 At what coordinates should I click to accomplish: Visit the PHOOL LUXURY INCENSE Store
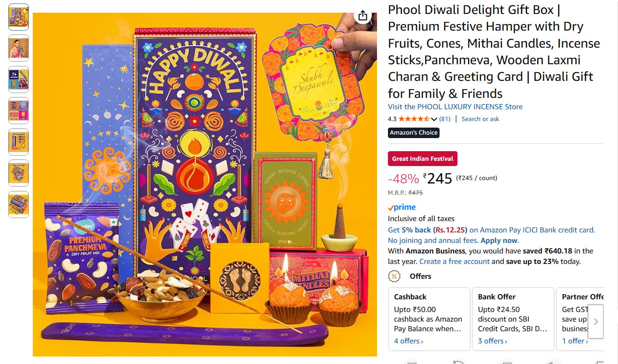[455, 107]
